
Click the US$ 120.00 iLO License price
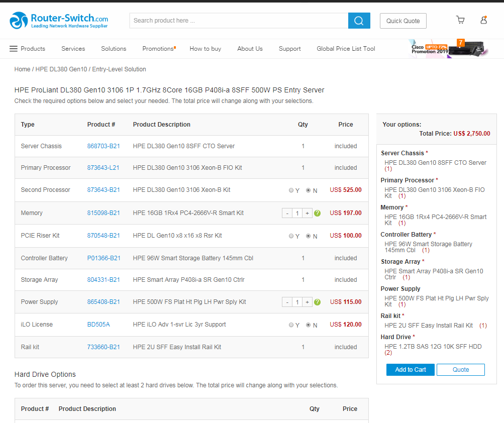[x=346, y=325]
